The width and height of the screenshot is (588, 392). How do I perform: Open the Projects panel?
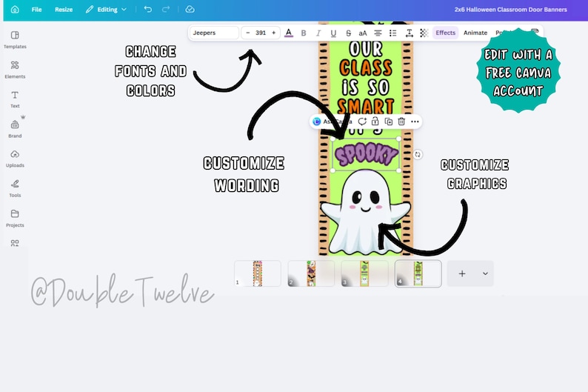[x=15, y=219]
